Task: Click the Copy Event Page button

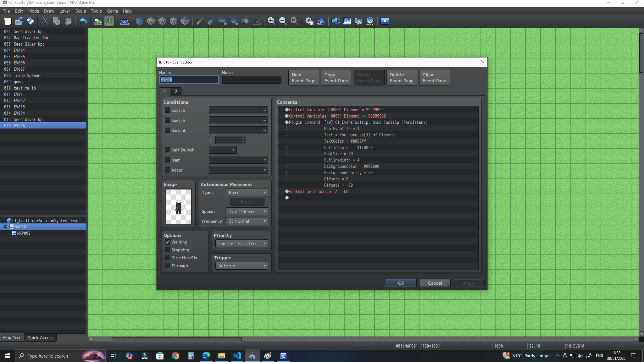Action: [x=336, y=78]
